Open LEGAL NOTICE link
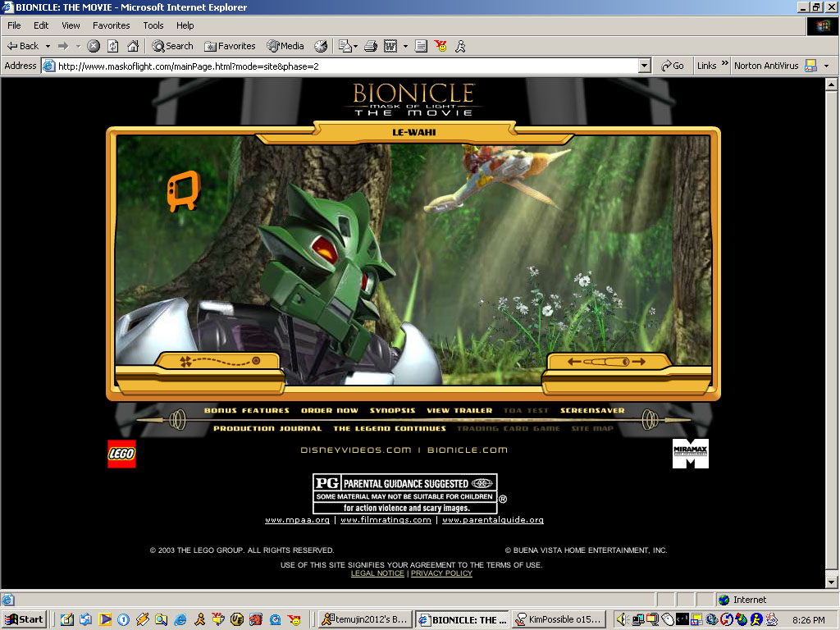The height and width of the screenshot is (630, 840). pyautogui.click(x=377, y=573)
